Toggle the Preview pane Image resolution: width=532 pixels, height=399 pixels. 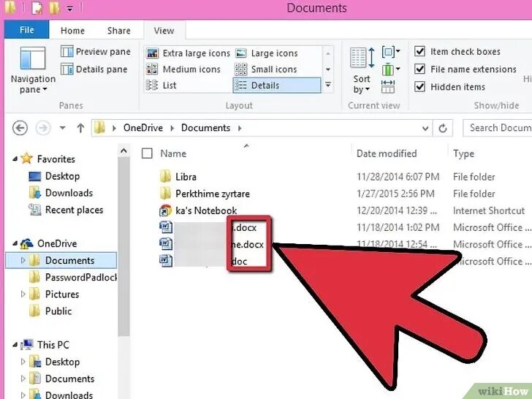[96, 52]
